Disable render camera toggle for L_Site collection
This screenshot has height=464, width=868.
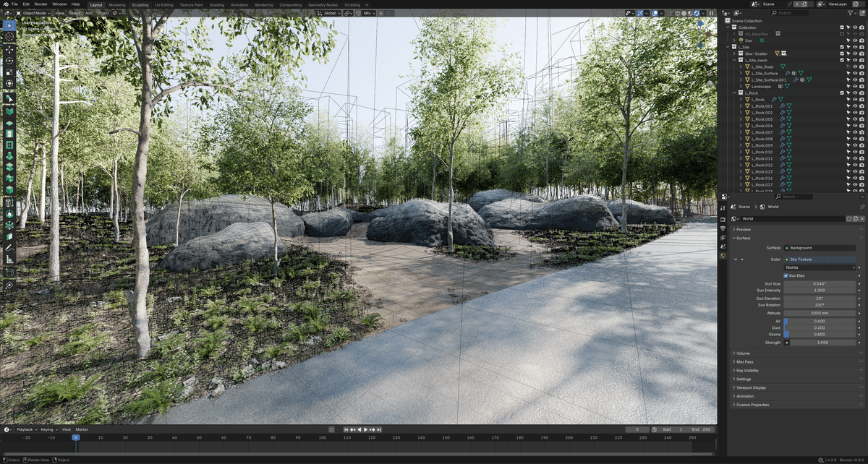pos(861,47)
